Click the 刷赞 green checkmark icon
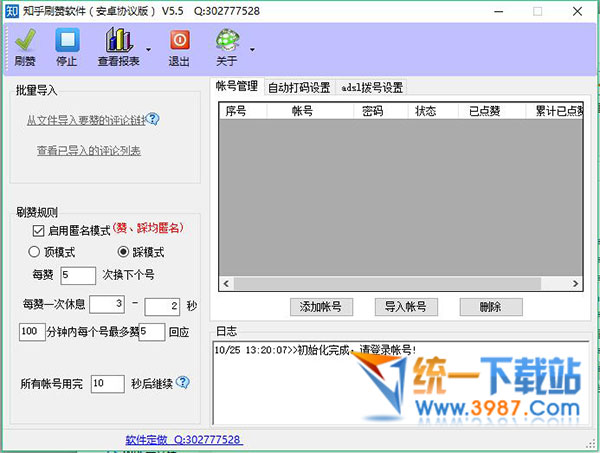 25,41
